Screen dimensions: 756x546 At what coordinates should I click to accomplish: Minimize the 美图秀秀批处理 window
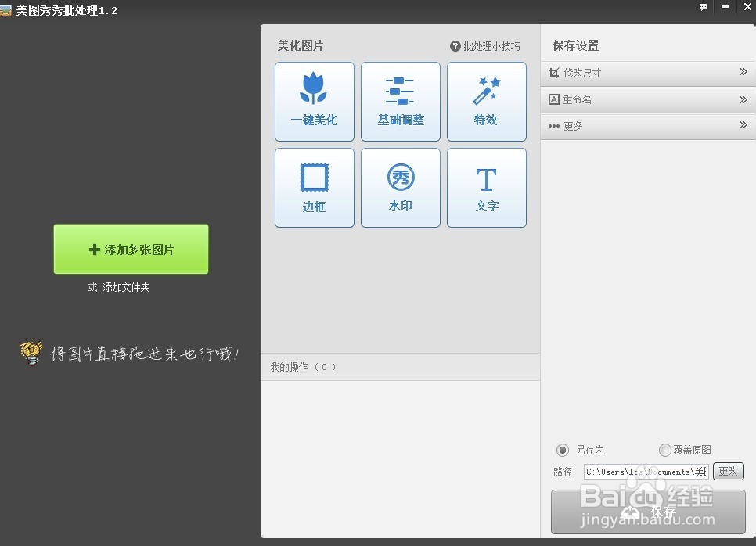point(725,7)
